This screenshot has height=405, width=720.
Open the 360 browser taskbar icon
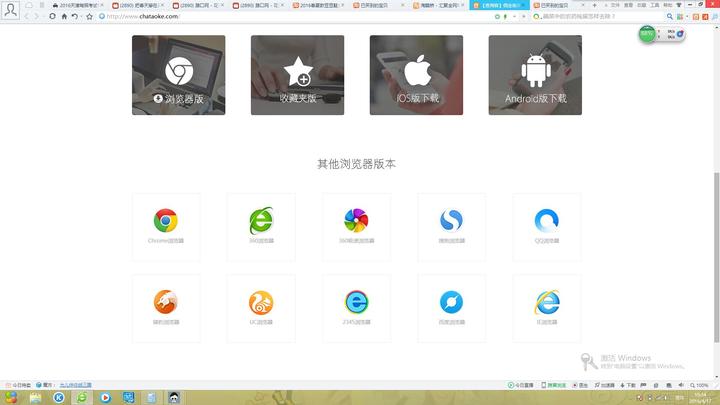(81, 398)
